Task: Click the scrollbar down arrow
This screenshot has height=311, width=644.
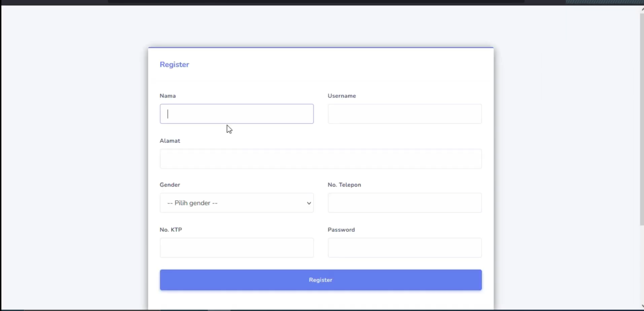Action: [642, 306]
